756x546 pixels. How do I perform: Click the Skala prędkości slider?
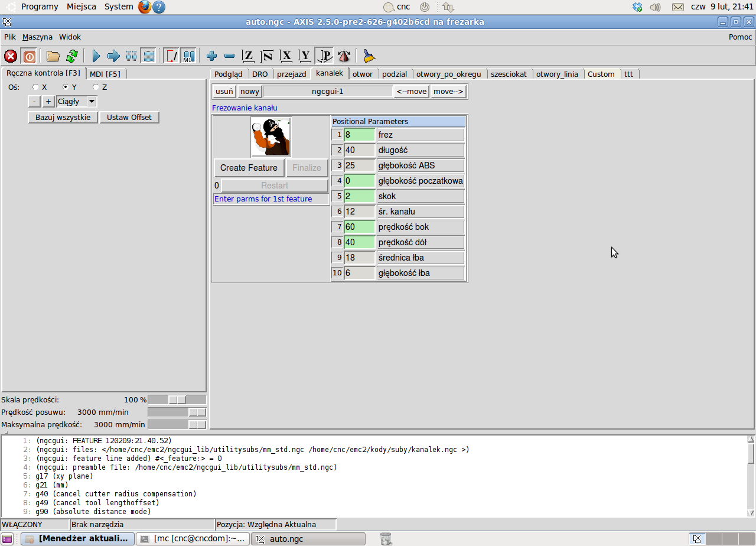177,400
